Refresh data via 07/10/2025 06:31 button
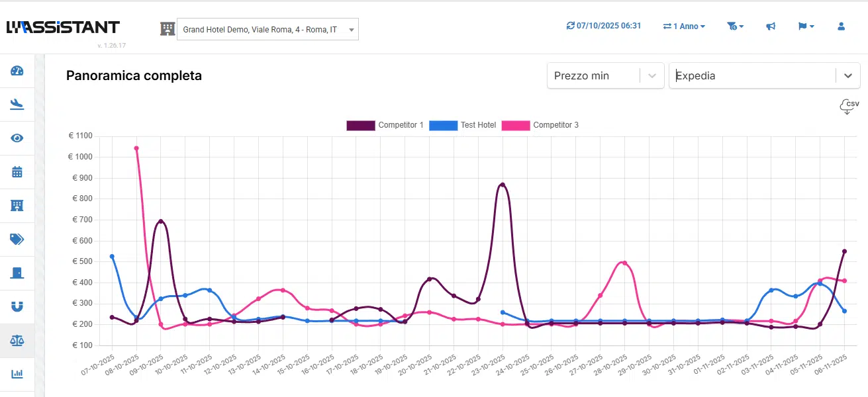The height and width of the screenshot is (397, 868). (603, 26)
